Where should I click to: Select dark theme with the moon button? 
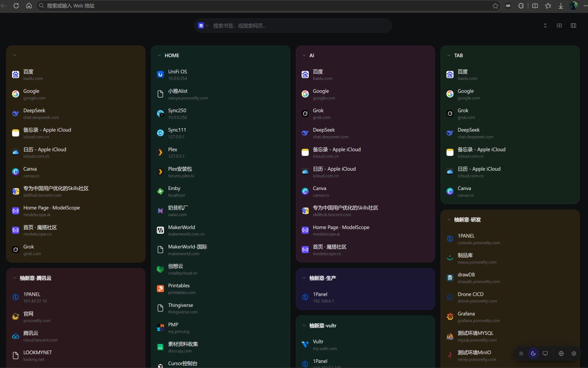coord(533,353)
